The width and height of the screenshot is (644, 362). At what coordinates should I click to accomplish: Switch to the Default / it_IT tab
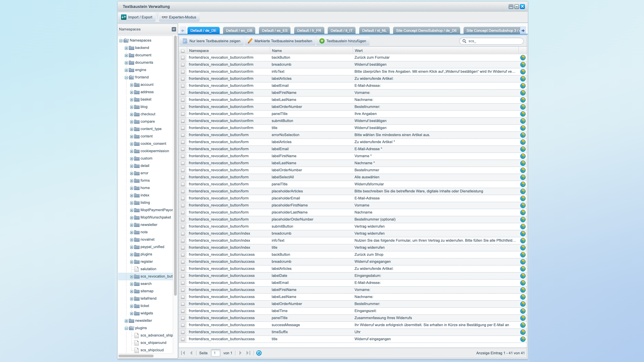341,31
